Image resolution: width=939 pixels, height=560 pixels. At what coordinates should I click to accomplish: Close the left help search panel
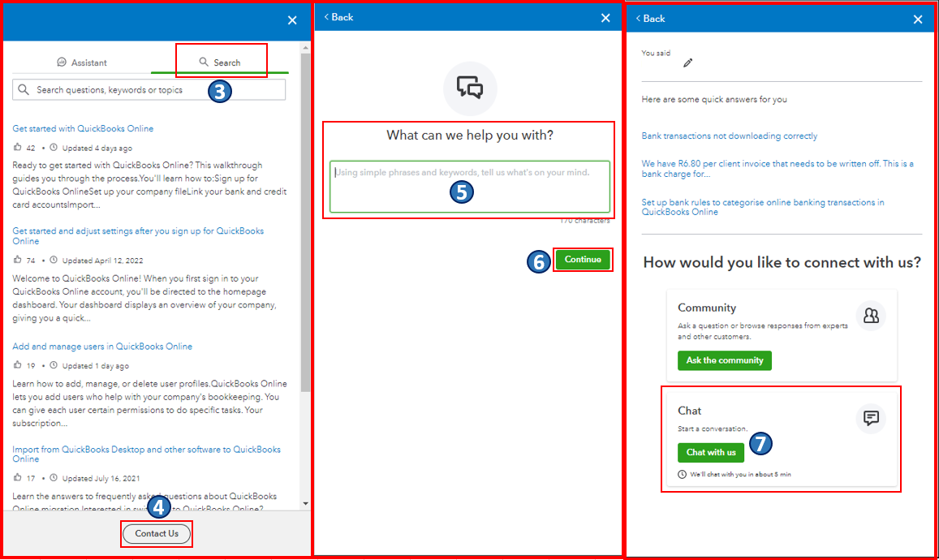(x=292, y=20)
